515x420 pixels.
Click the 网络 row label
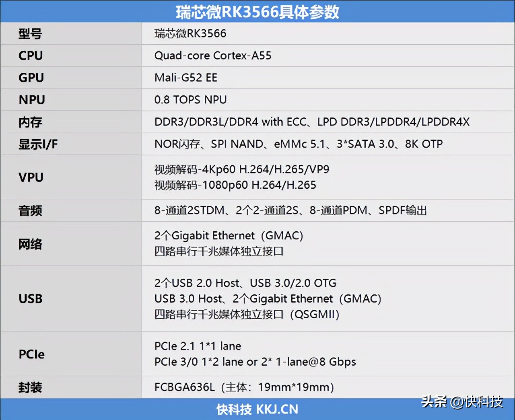point(30,244)
